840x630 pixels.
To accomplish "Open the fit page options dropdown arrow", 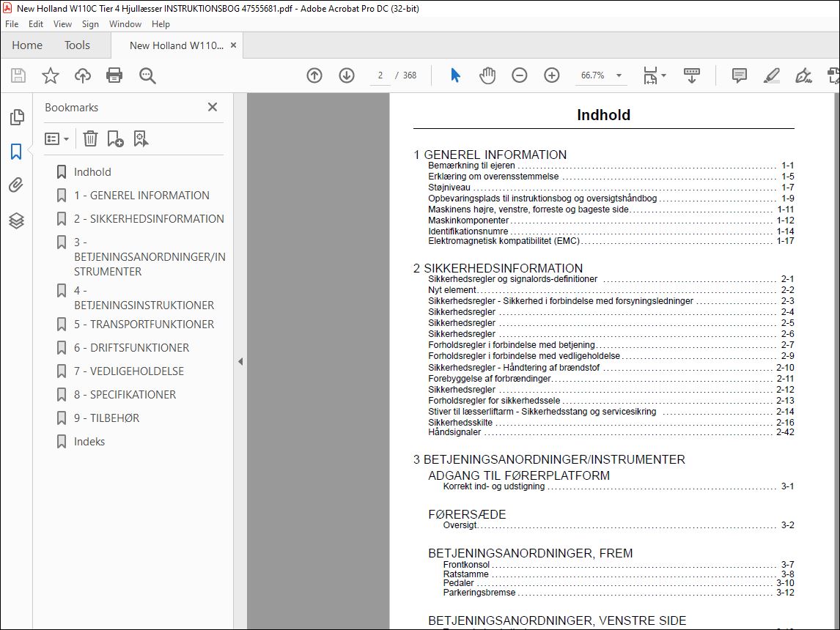I will pos(664,75).
